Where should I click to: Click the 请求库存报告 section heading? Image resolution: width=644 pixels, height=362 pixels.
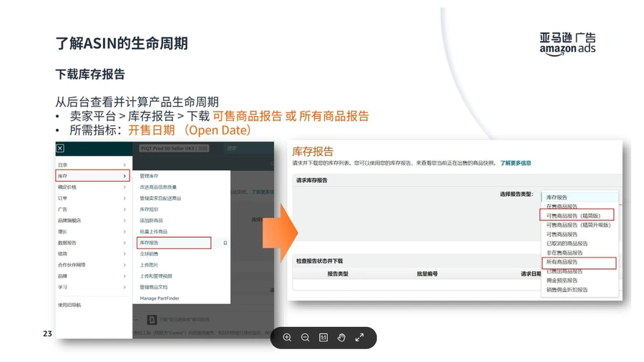[312, 180]
